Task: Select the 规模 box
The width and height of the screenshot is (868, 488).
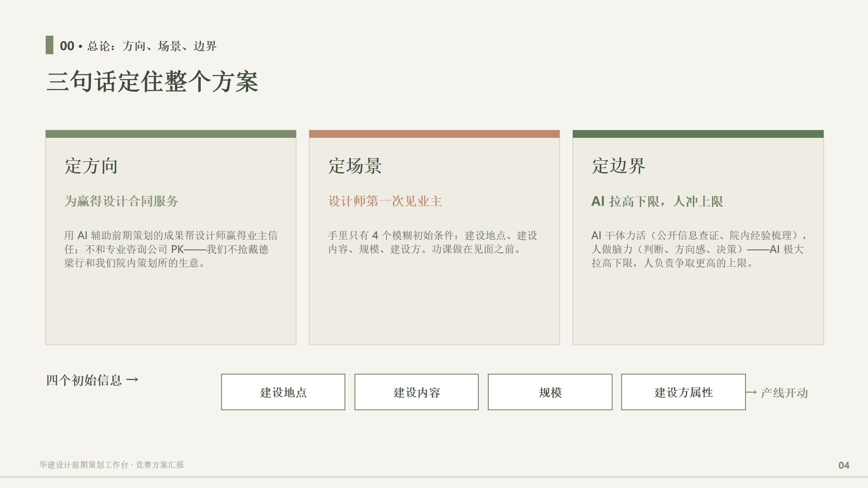Action: pyautogui.click(x=550, y=392)
